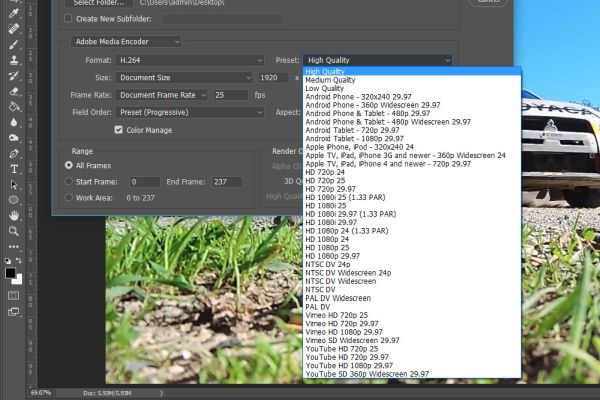The height and width of the screenshot is (400, 600).
Task: Open the status bar arrow next to Doc size
Action: point(161,393)
